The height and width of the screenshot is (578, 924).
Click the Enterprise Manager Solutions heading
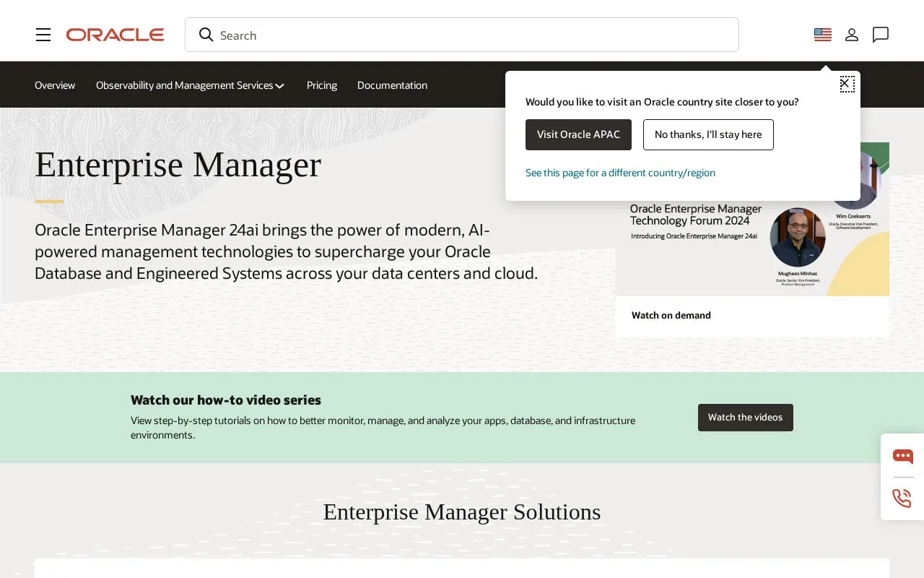click(462, 512)
